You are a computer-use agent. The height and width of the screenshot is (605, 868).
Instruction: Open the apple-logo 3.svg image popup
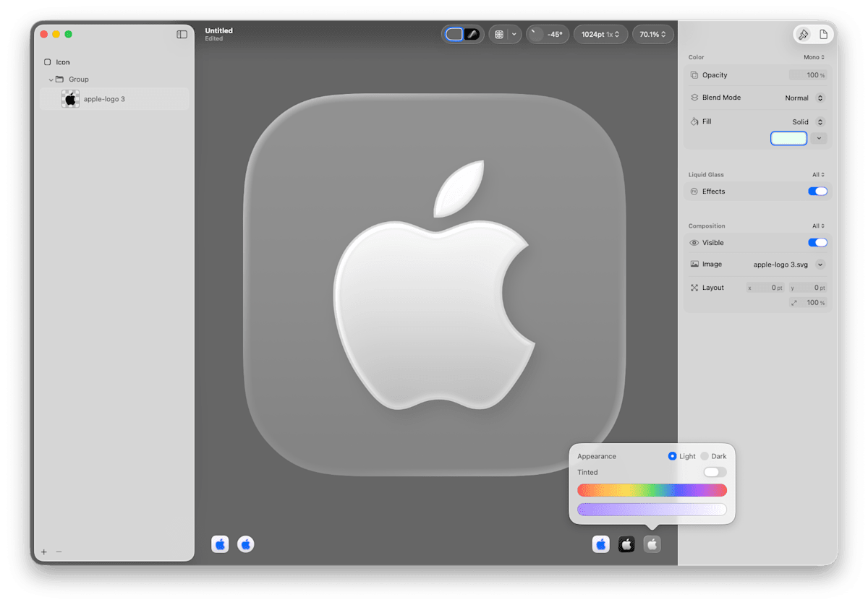click(789, 265)
